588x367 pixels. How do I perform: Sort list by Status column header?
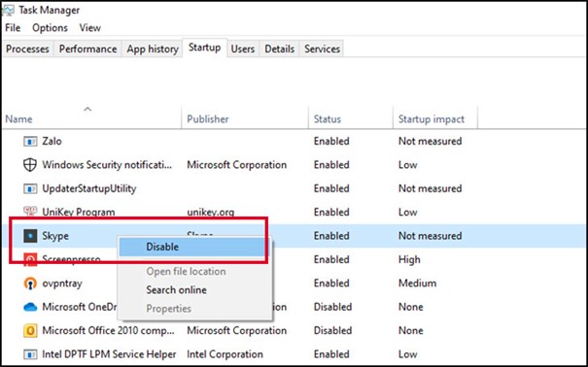click(x=328, y=119)
